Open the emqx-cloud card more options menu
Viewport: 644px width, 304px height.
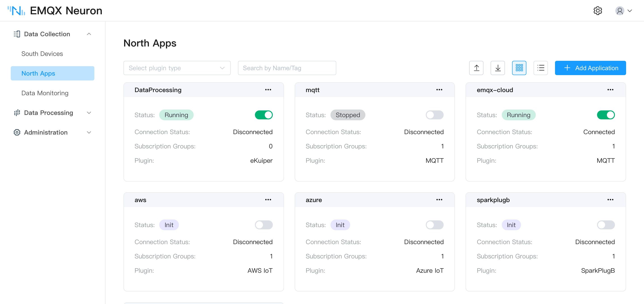point(610,90)
